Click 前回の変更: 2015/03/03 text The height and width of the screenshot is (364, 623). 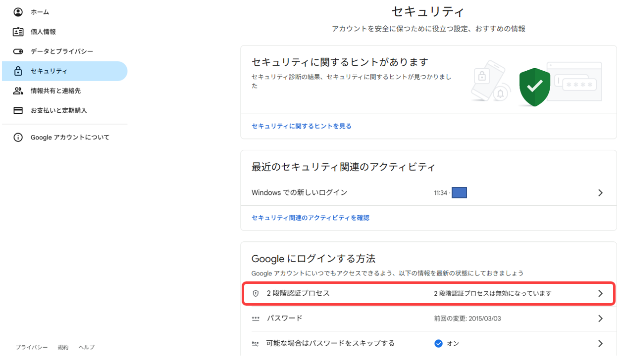[467, 318]
